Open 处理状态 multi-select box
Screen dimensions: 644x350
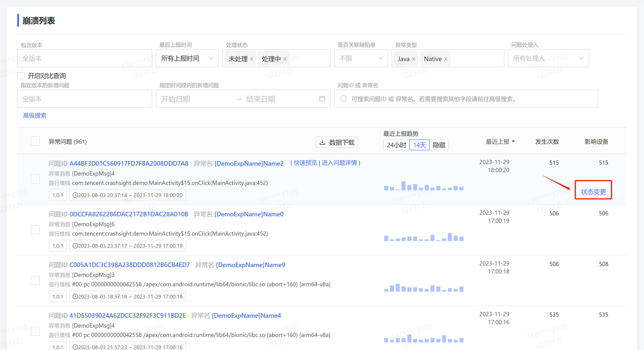(276, 58)
